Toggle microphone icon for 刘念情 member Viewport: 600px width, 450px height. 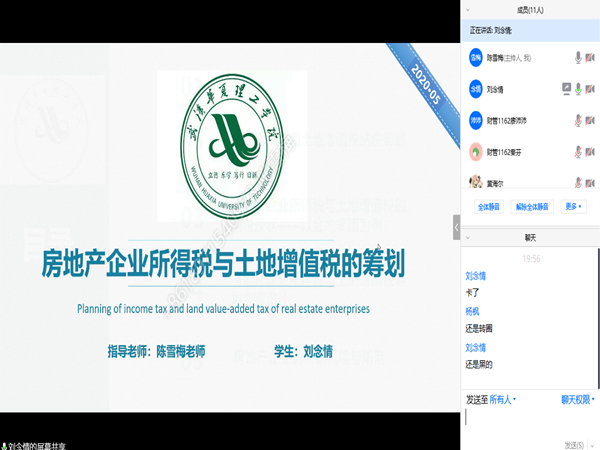(x=578, y=89)
